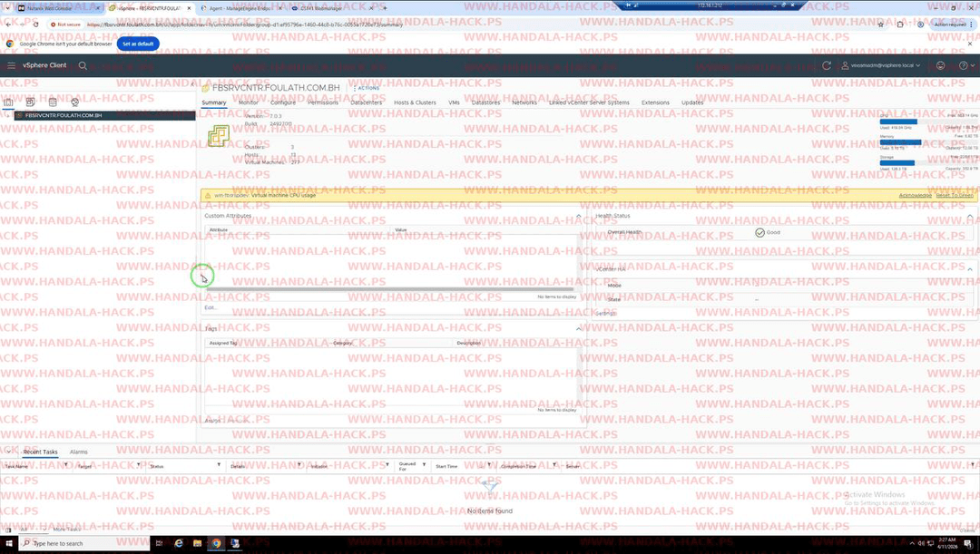Screen dimensions: 980x554
Task: Open the Networks tab
Action: 524,102
